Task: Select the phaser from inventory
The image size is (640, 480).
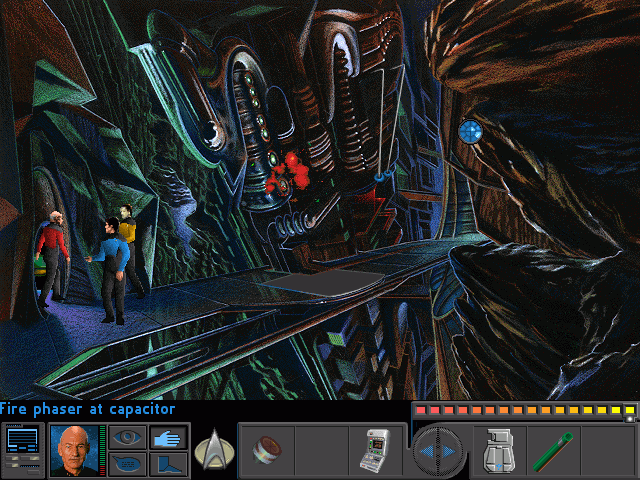Action: pyautogui.click(x=498, y=451)
